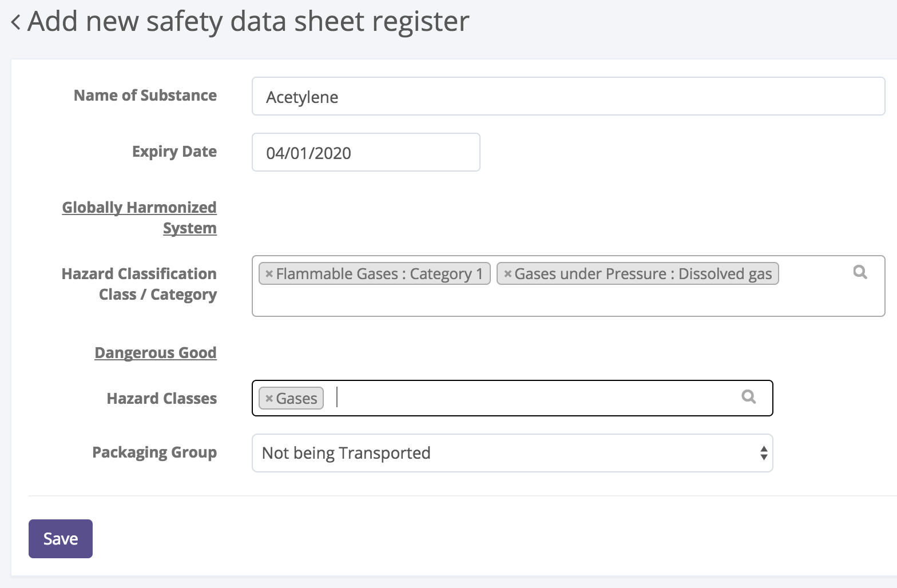The image size is (897, 588).
Task: Remove the Gases tag from Hazard Classes
Action: [x=269, y=399]
